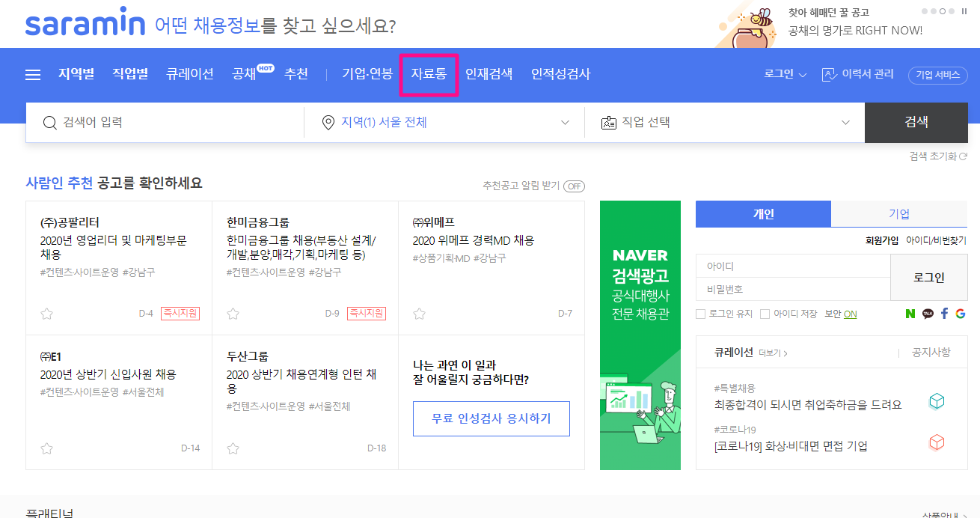Open the 인적성검사 menu
This screenshot has height=518, width=980.
point(560,74)
